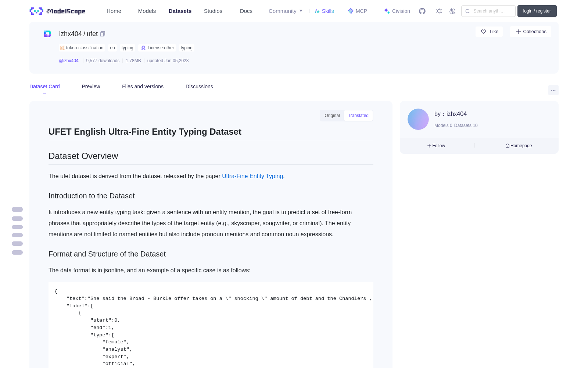This screenshot has width=588, height=368.
Task: Open the three-dots more options menu
Action: [x=553, y=90]
